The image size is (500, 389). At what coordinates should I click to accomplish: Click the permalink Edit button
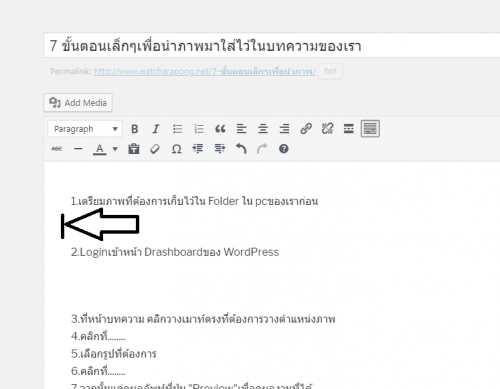click(x=330, y=71)
